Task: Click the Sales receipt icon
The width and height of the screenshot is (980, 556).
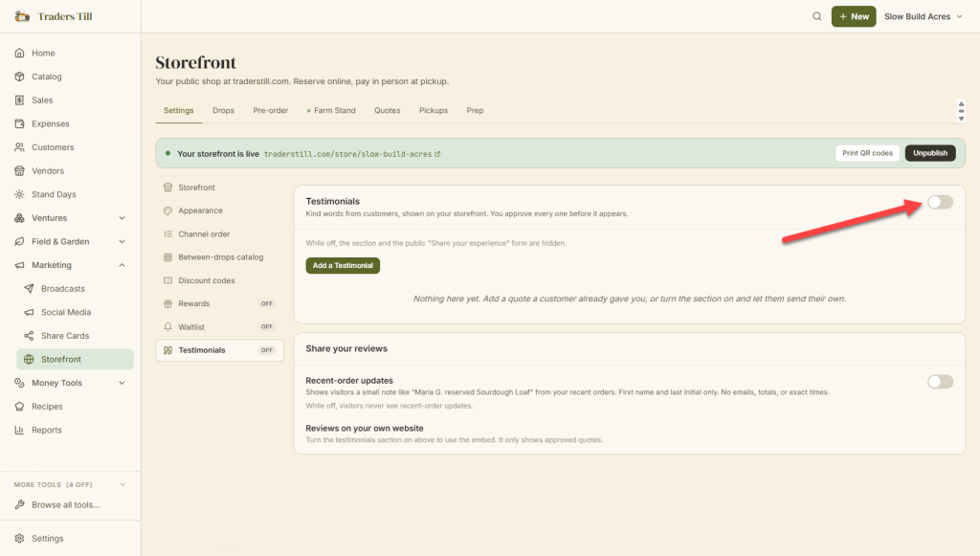Action: pyautogui.click(x=19, y=100)
